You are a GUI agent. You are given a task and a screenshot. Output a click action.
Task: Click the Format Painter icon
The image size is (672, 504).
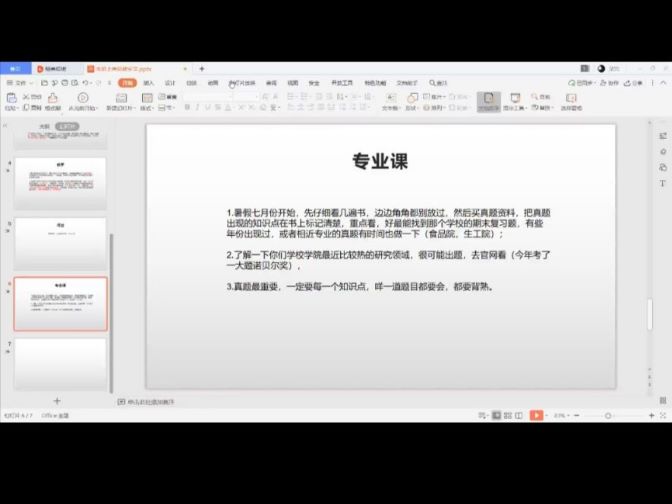coord(52,99)
